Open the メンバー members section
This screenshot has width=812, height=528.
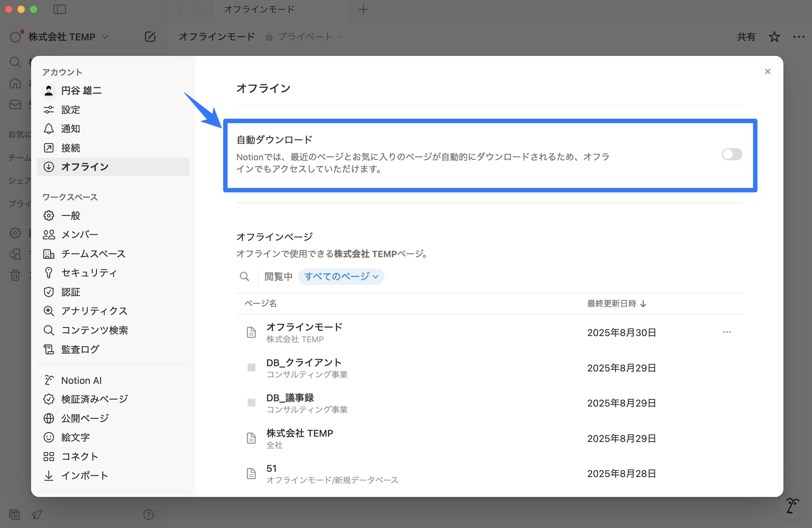tap(113, 234)
